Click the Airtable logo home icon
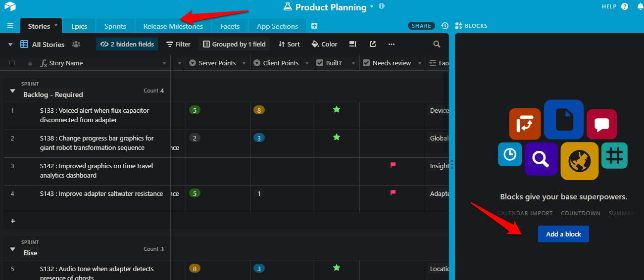The width and height of the screenshot is (644, 280). point(9,6)
